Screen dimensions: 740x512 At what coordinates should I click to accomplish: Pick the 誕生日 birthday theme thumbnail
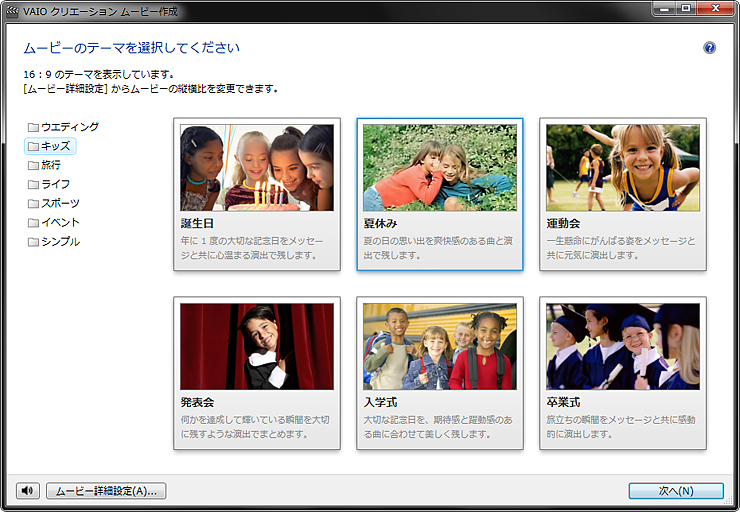pos(256,167)
